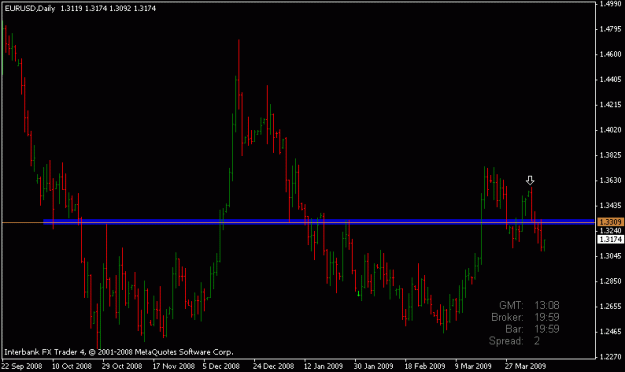Click the 1.3045 price scale label
The image size is (625, 372).
pos(610,256)
